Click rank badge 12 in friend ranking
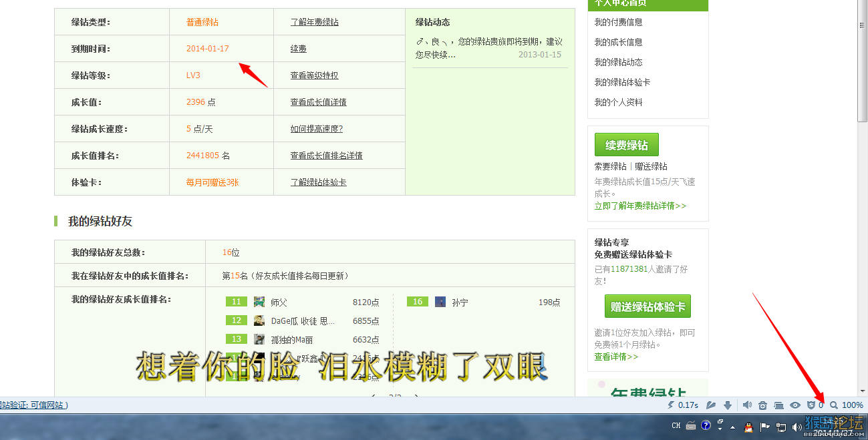This screenshot has width=868, height=440. pos(237,320)
